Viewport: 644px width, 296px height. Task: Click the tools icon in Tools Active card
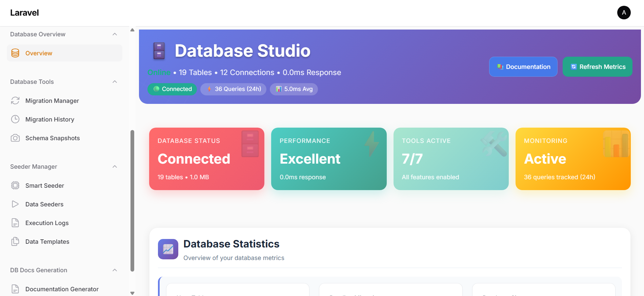click(x=494, y=144)
